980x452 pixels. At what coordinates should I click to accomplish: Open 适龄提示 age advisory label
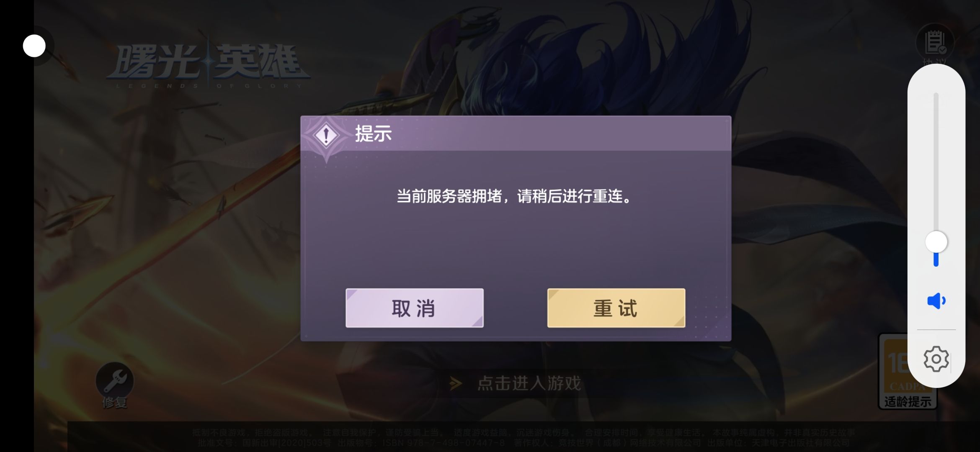click(908, 402)
